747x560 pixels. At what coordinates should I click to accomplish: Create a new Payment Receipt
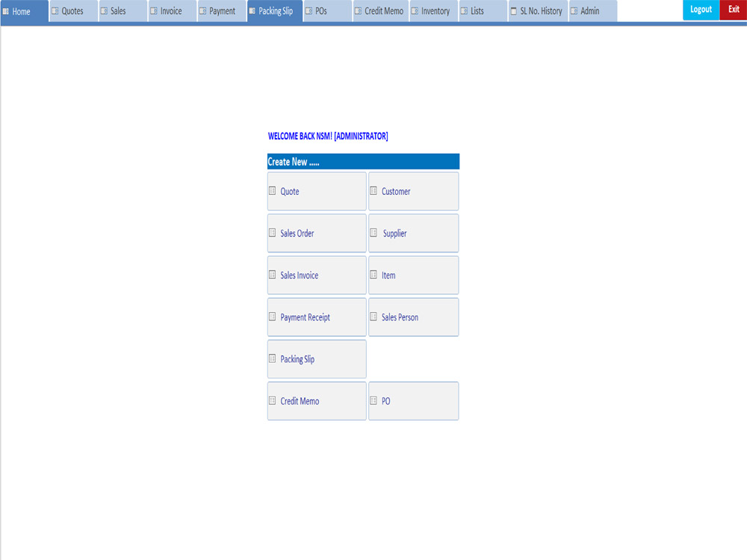click(317, 317)
